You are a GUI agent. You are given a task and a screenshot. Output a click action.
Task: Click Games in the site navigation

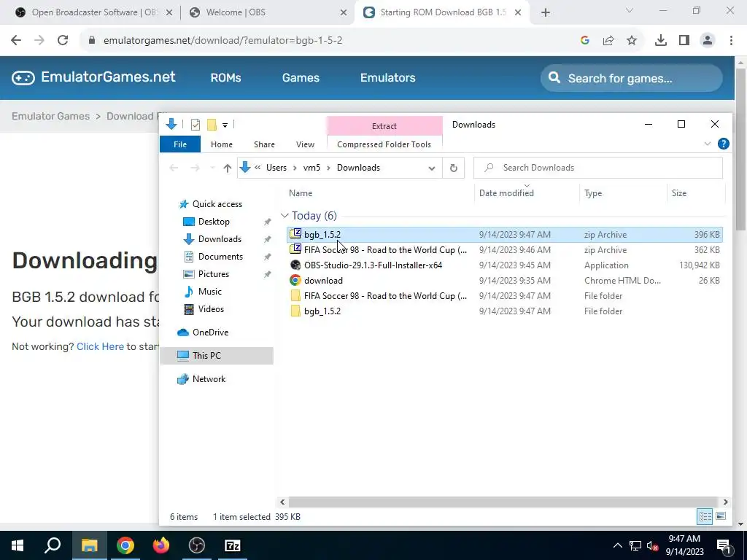(x=301, y=77)
